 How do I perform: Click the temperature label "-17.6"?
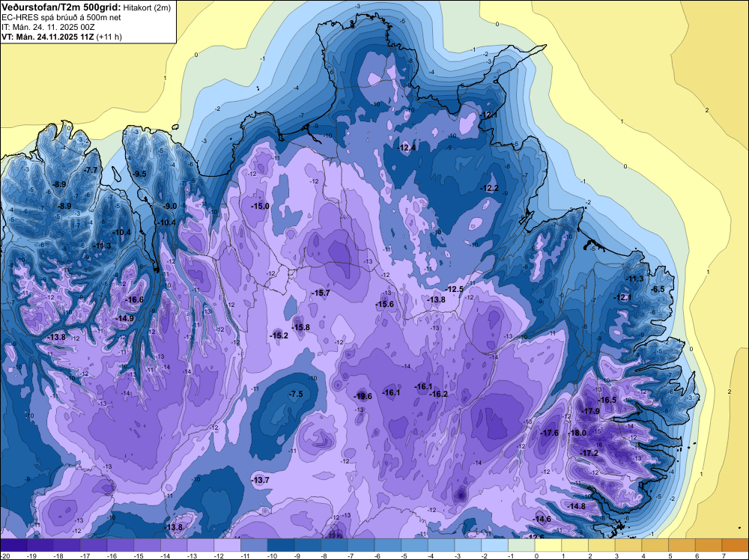[549, 433]
